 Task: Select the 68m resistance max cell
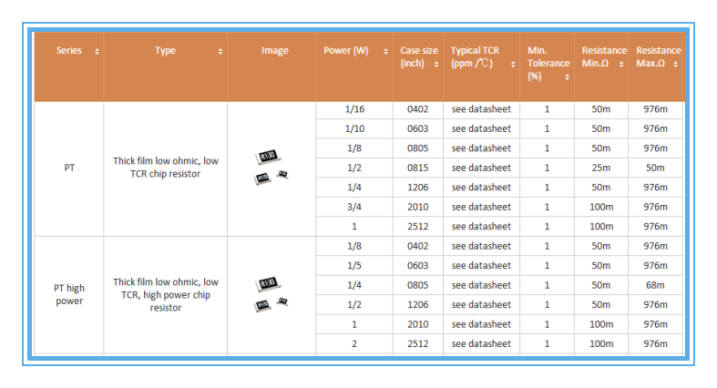coord(655,285)
